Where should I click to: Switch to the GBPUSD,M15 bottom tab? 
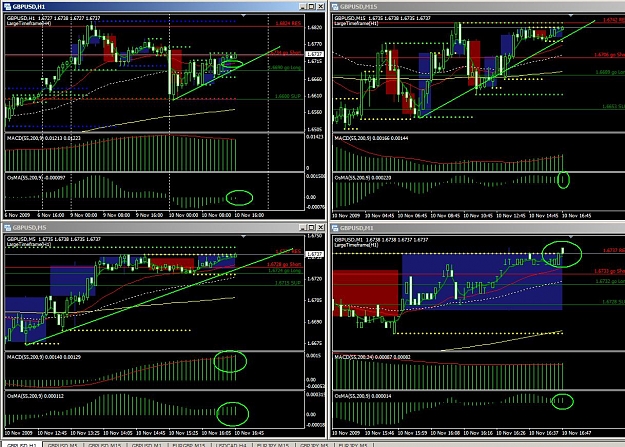104,445
